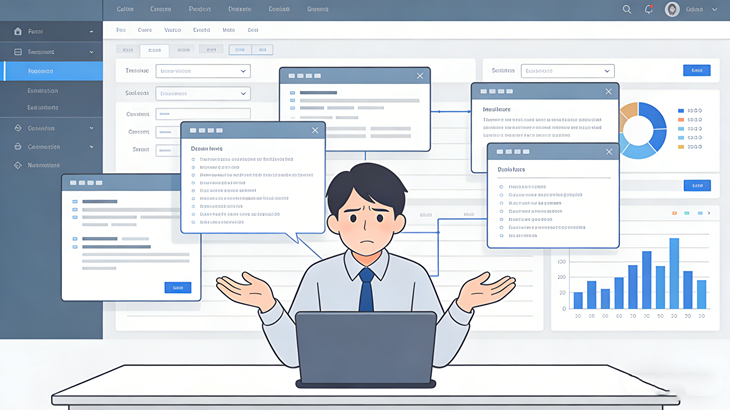The width and height of the screenshot is (730, 410).
Task: Select first radio option in left speech-bubble popup
Action: pos(194,159)
